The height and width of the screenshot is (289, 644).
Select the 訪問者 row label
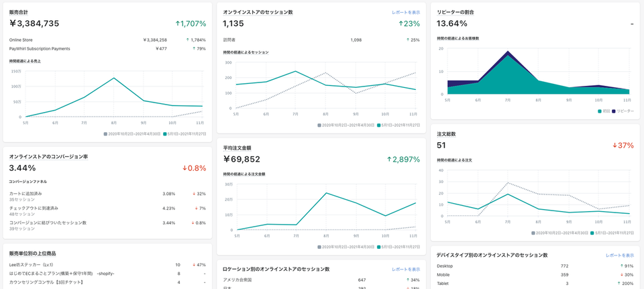tap(229, 40)
